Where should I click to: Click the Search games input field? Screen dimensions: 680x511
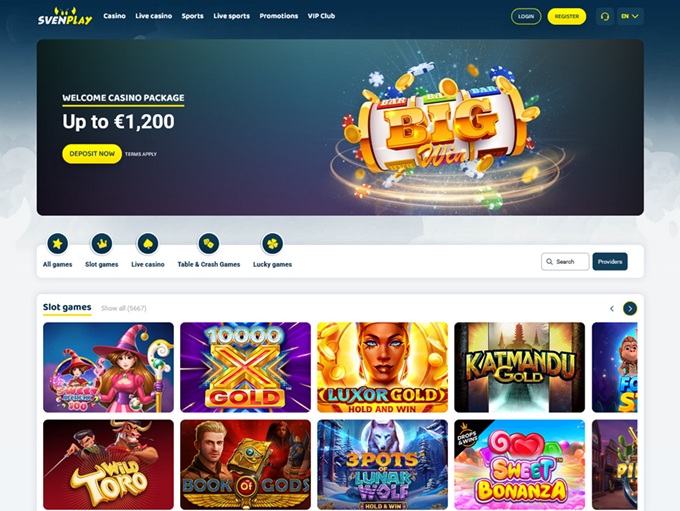(x=565, y=262)
